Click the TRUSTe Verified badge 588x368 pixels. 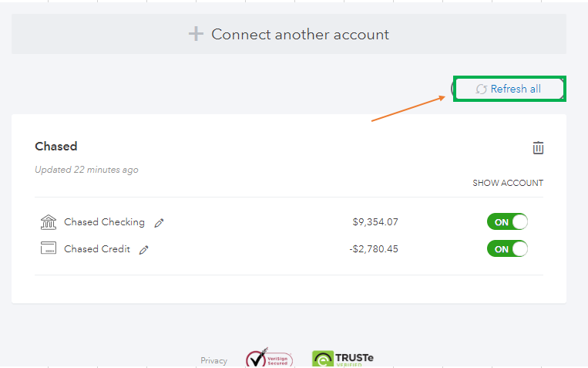tap(343, 359)
